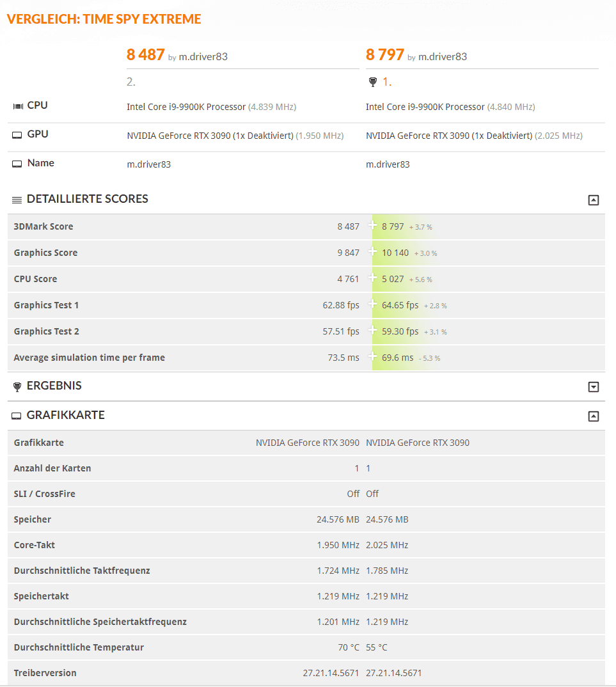Click the -5.3 % difference label
616x687 pixels.
coord(429,359)
